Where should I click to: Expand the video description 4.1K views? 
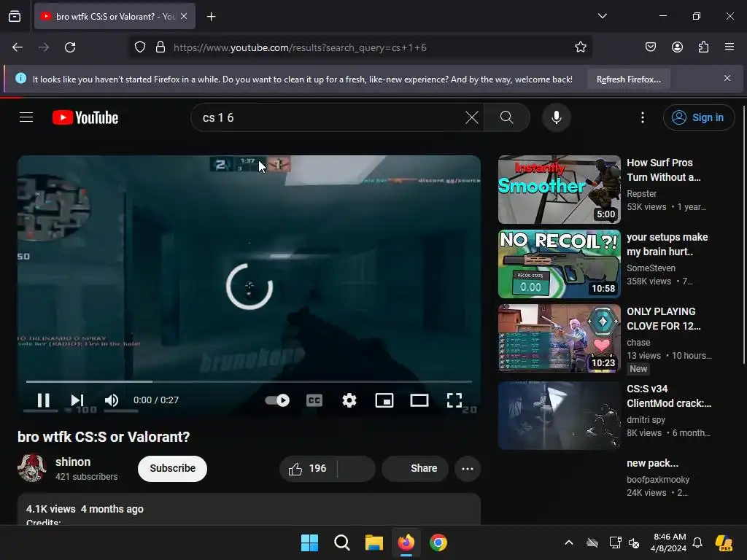click(x=249, y=510)
